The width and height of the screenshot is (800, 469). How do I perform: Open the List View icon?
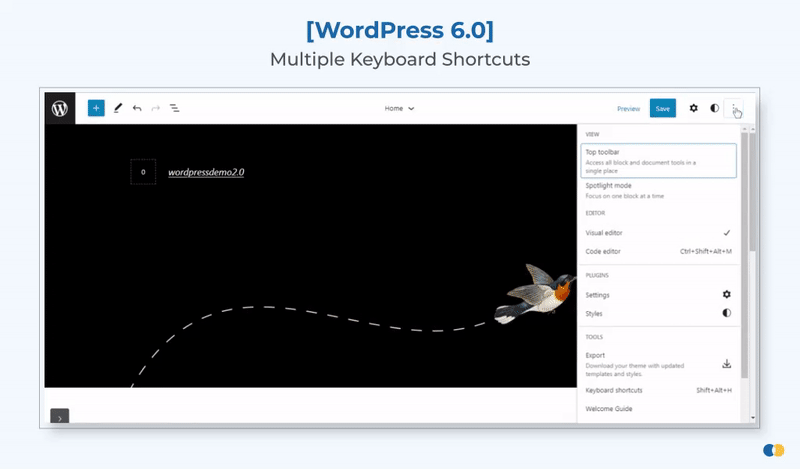pyautogui.click(x=174, y=108)
